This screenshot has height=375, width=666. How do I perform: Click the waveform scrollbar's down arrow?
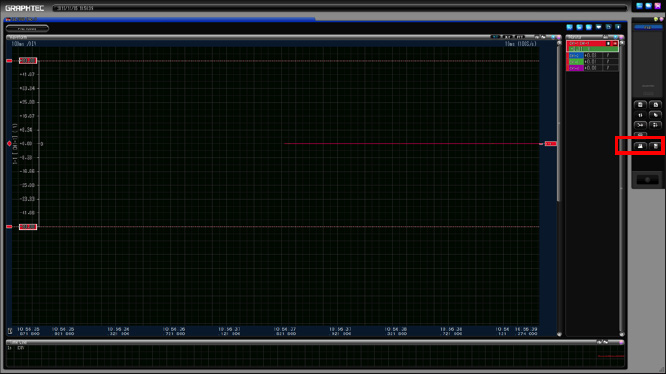559,335
